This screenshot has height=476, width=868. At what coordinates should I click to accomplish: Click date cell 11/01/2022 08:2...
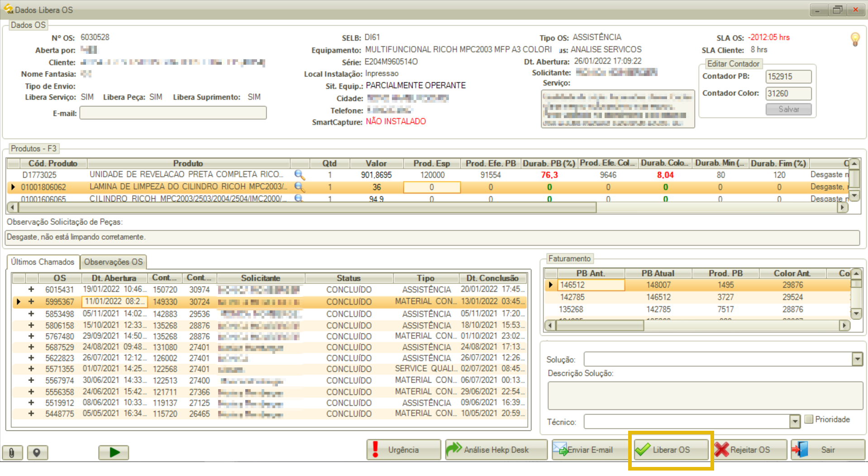115,301
